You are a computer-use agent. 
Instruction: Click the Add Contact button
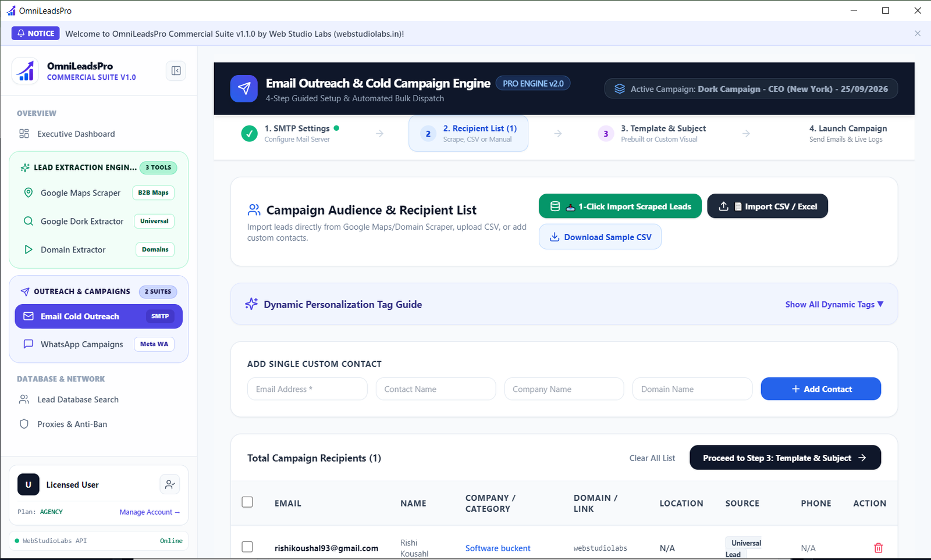click(821, 389)
